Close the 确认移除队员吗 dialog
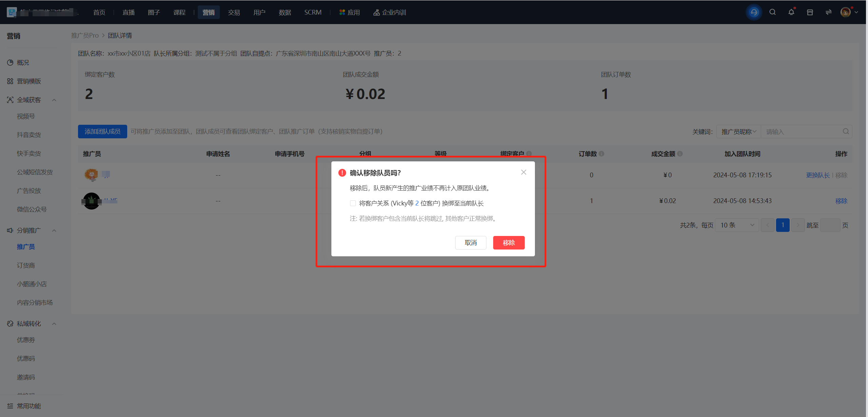 [524, 172]
